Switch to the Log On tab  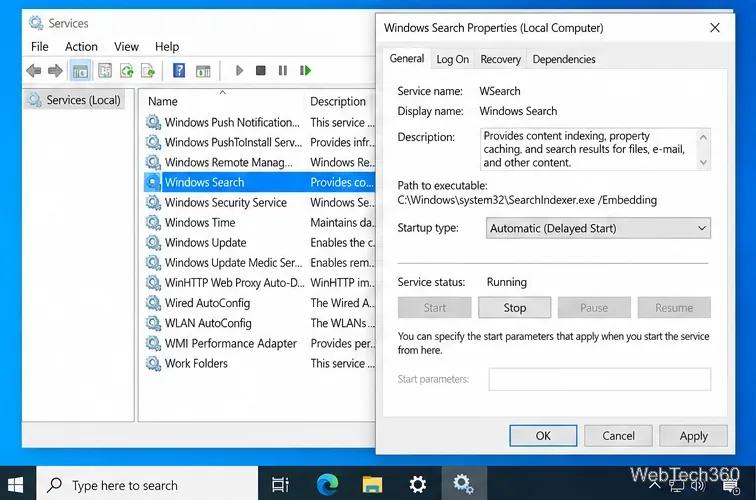(452, 59)
